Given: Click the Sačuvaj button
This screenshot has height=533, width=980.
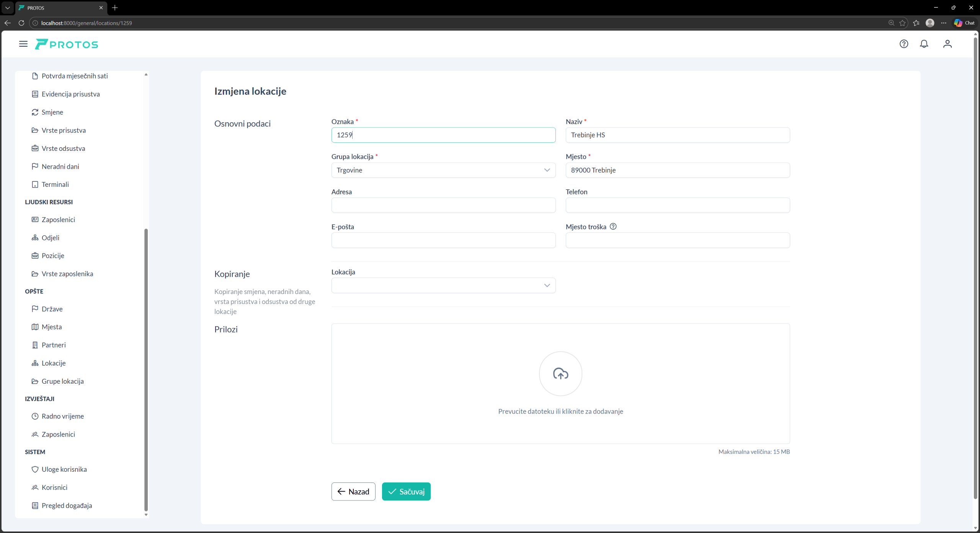Looking at the screenshot, I should 406,492.
